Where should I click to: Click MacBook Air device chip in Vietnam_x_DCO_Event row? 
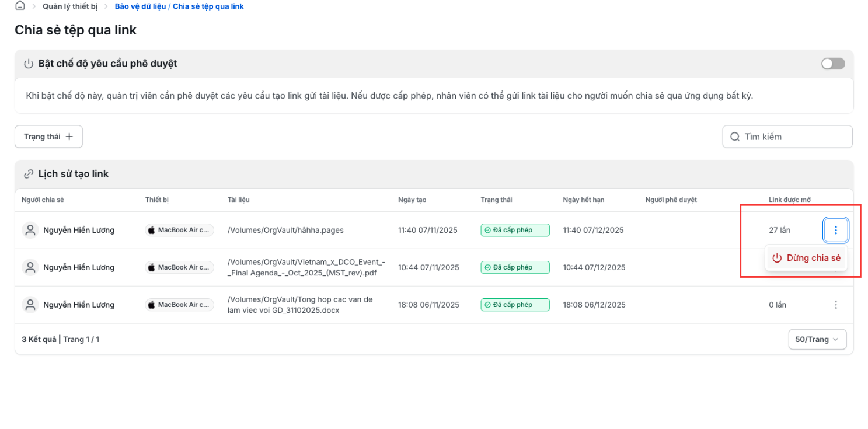click(x=180, y=267)
